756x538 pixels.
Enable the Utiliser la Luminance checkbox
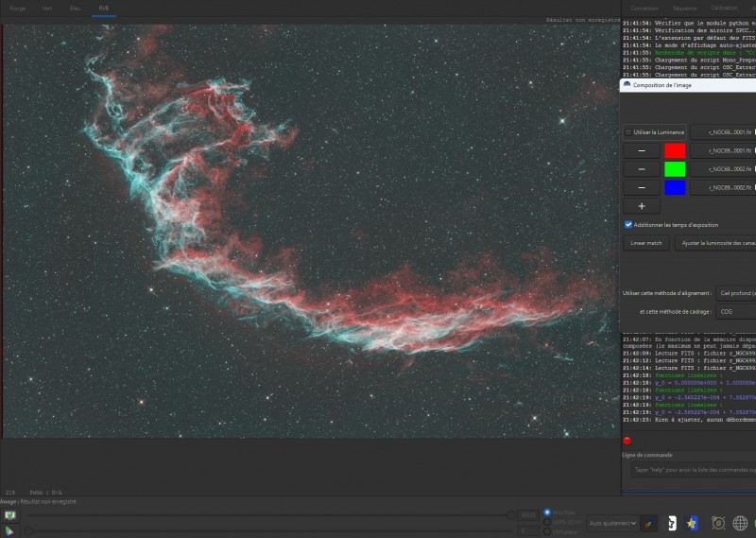(x=628, y=132)
